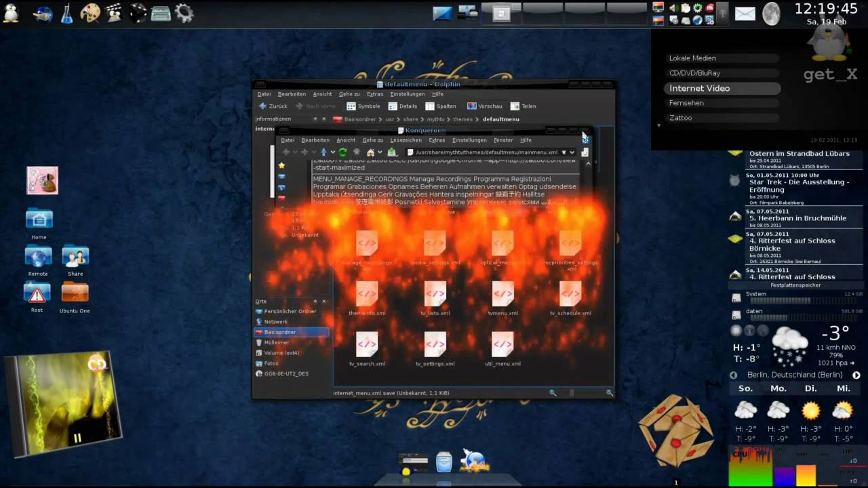
Task: Open Konqueror's Lesezeichen menu
Action: [406, 140]
